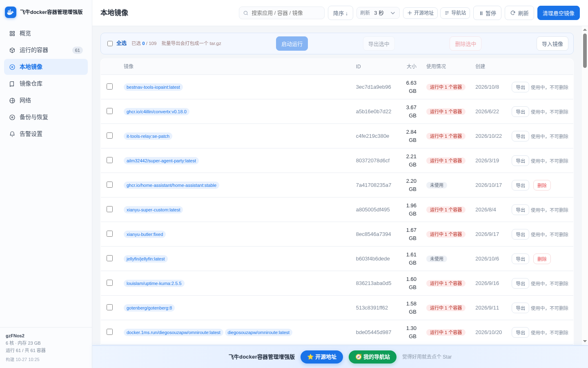Click the image list vertical scrollbar thumb
This screenshot has width=588, height=368.
pos(585,50)
